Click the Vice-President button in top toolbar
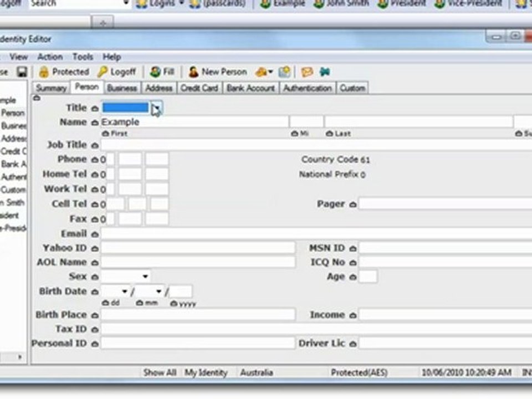Viewport: 532px width, 399px height. [x=469, y=3]
